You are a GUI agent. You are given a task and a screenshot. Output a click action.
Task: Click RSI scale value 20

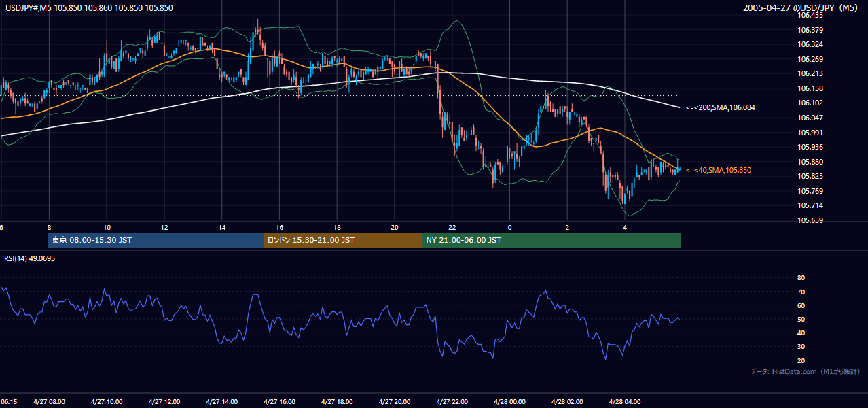[801, 360]
